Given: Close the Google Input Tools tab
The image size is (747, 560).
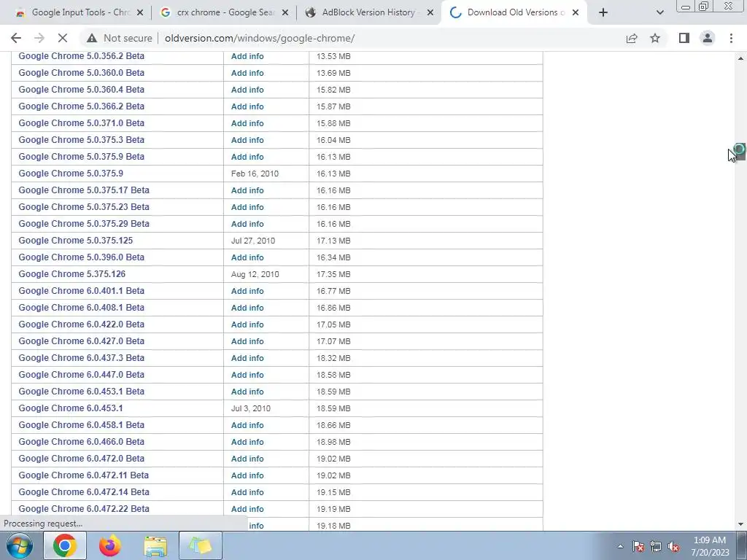Looking at the screenshot, I should [x=139, y=13].
